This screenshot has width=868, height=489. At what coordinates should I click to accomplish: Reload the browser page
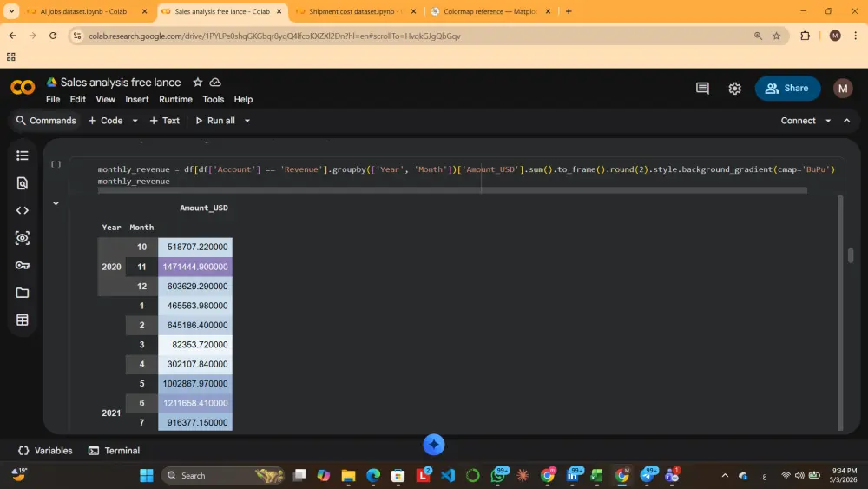pyautogui.click(x=53, y=36)
